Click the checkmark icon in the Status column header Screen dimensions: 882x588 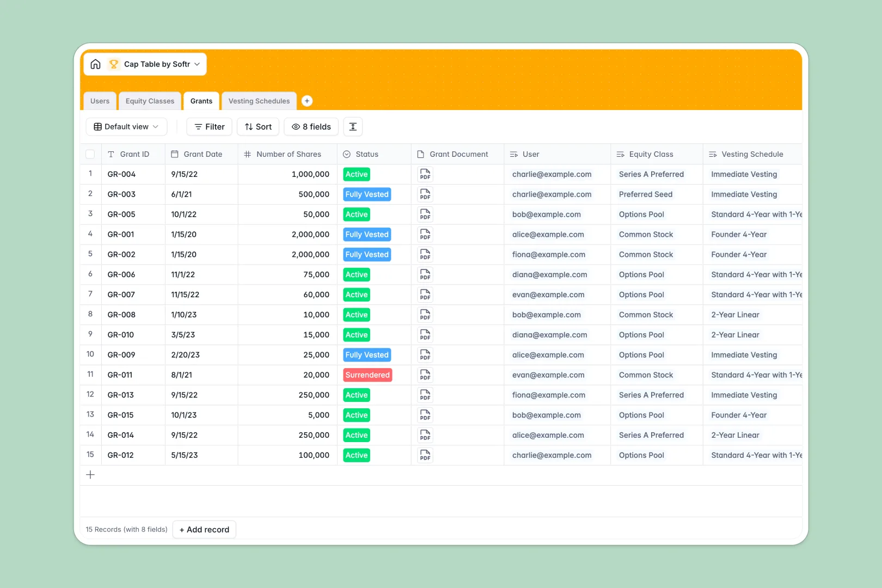point(347,154)
